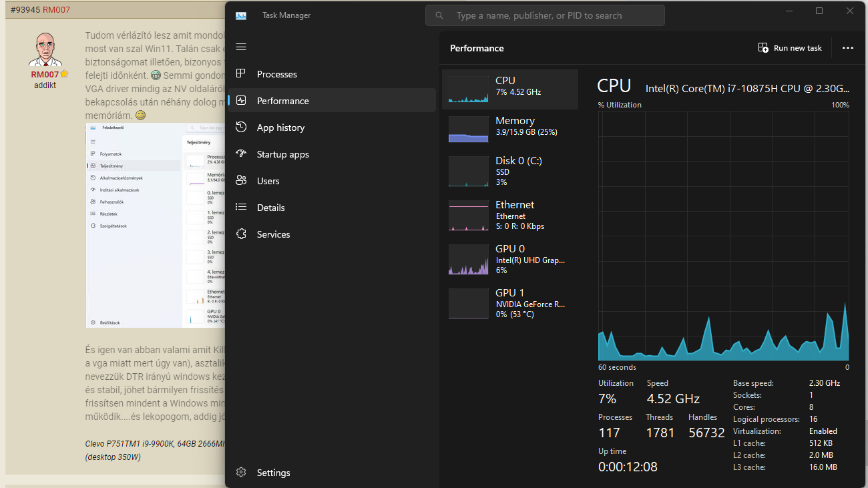Click the Virtualization Enabled value
Image resolution: width=868 pixels, height=488 pixels.
823,431
